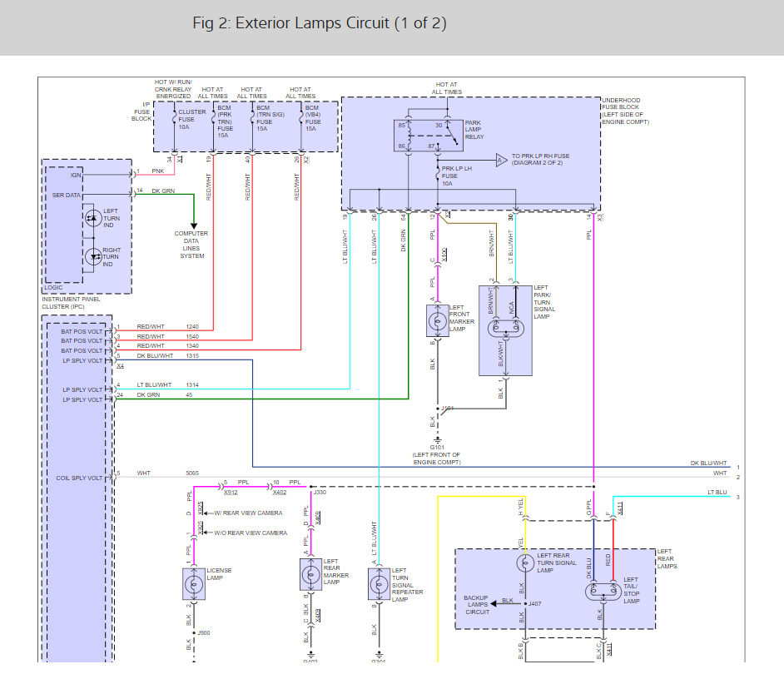784x679 pixels.
Task: Click the triangle A connector to PRK LP RH fuse
Action: pos(501,159)
